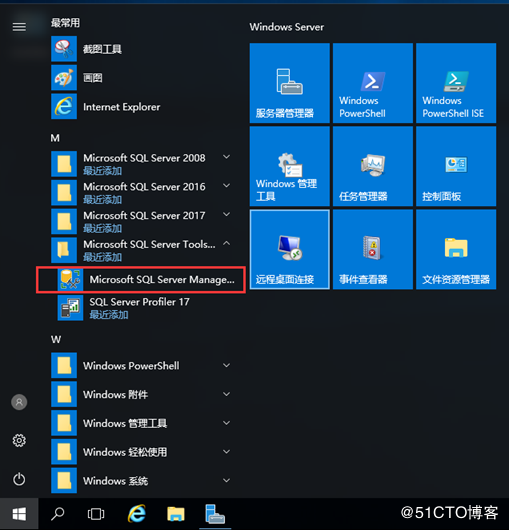
Task: Open Remote Desktop Connection (远程桌面连接) tile
Action: 290,249
